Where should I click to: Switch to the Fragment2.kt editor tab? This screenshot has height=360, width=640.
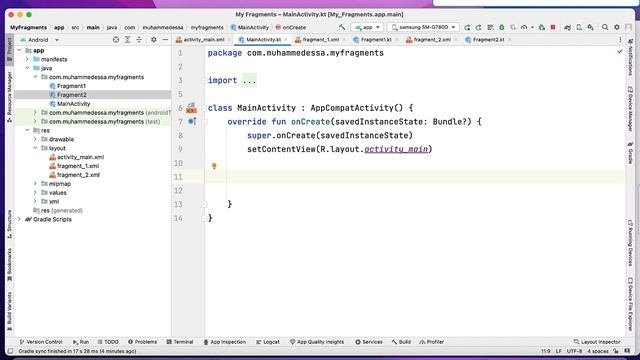pos(488,40)
